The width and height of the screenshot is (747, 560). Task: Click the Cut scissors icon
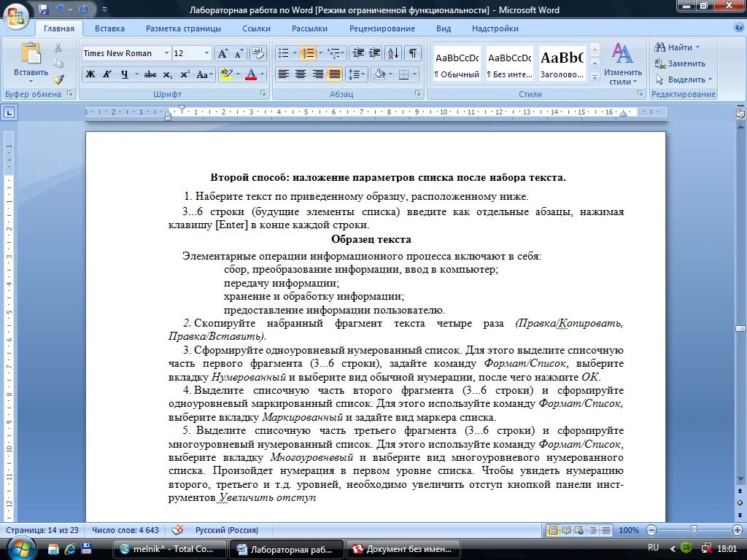tap(58, 47)
